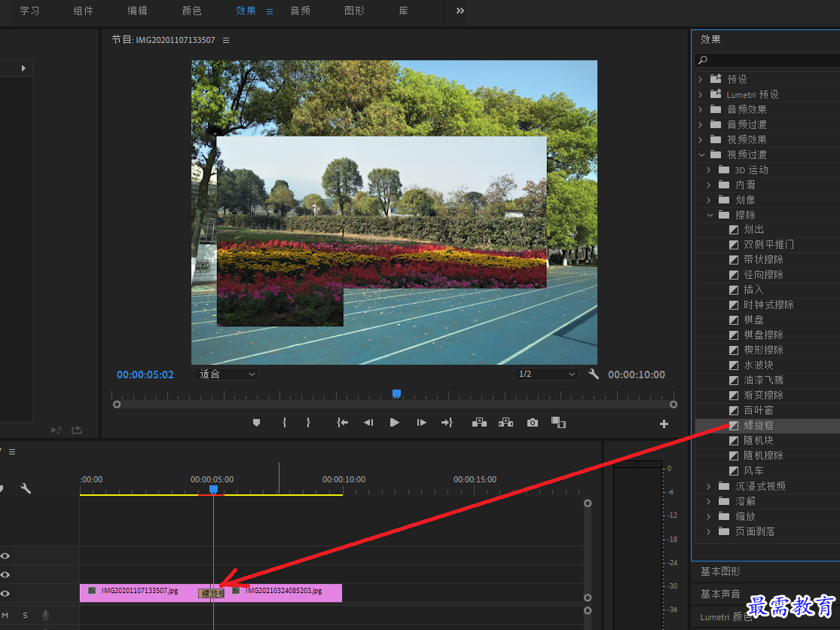Image resolution: width=840 pixels, height=630 pixels.
Task: Export frame with camera icon
Action: click(x=532, y=423)
